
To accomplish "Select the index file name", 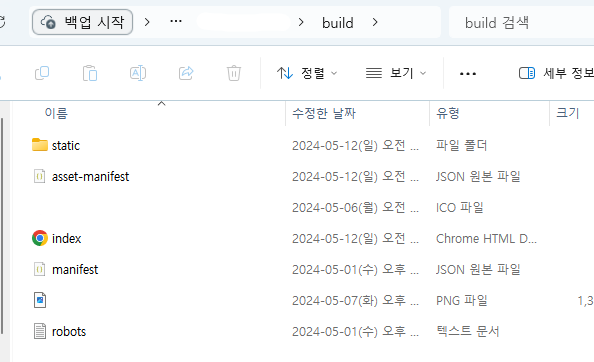I will click(x=67, y=239).
